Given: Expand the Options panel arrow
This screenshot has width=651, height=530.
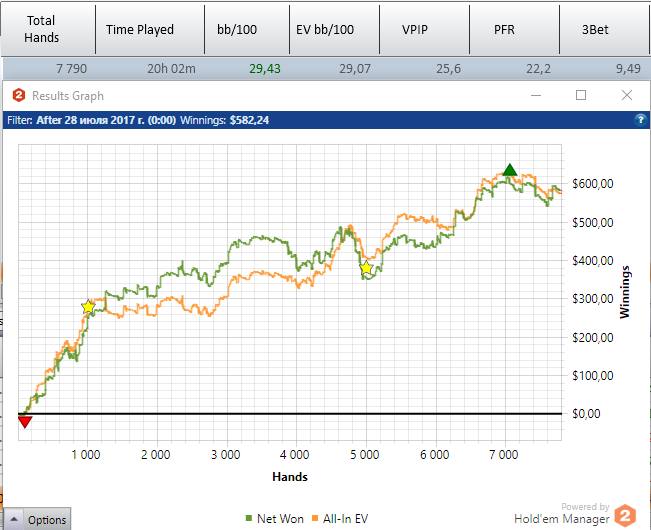Looking at the screenshot, I should point(14,519).
